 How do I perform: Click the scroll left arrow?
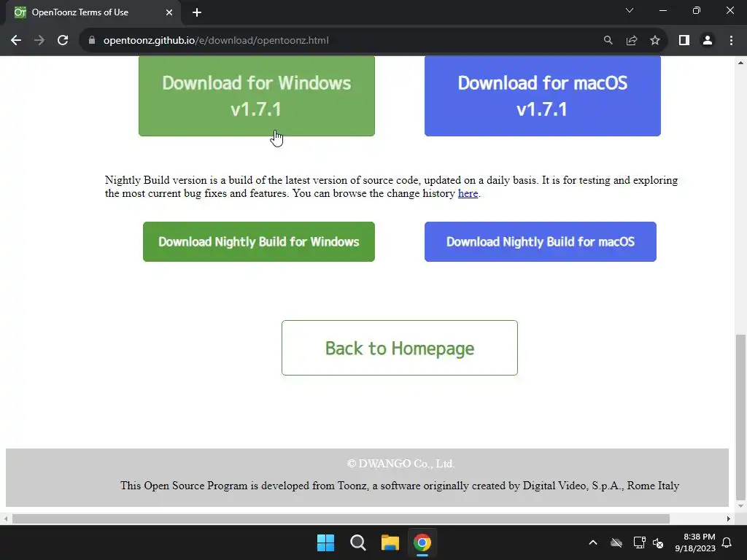(x=6, y=518)
